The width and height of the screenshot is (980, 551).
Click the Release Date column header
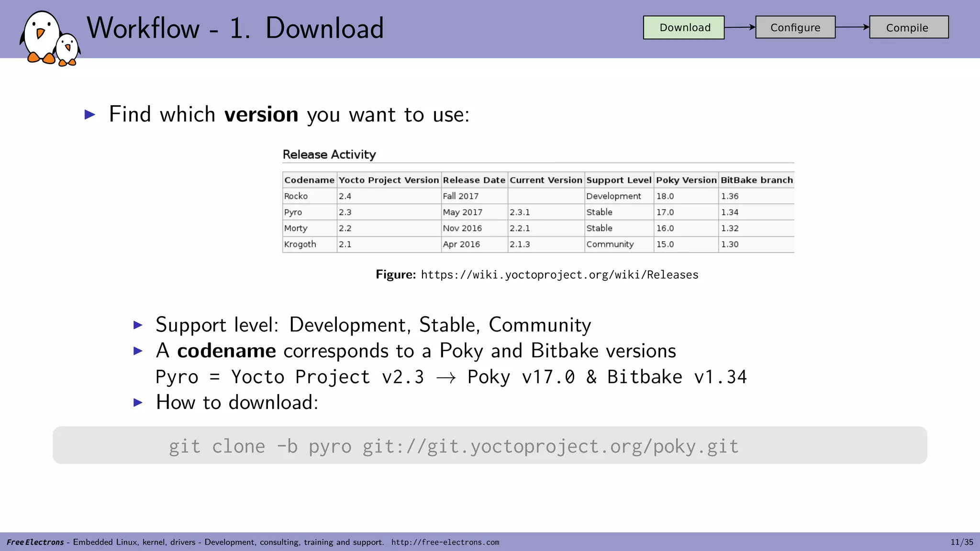click(474, 180)
